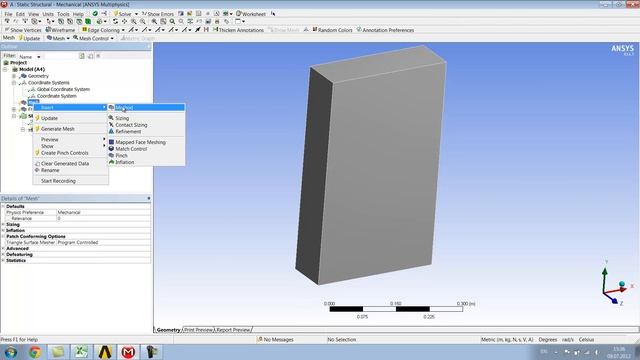Image resolution: width=640 pixels, height=360 pixels.
Task: Click Start Recording in context menu
Action: point(70,181)
